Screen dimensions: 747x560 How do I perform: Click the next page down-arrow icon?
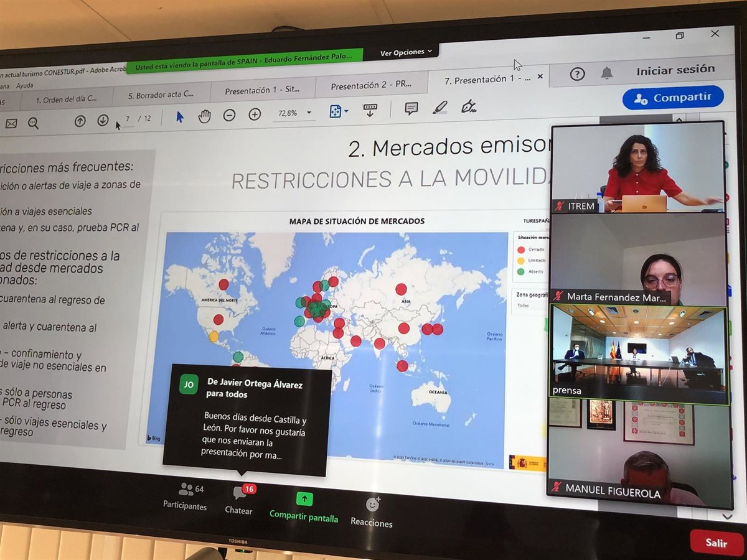point(103,121)
